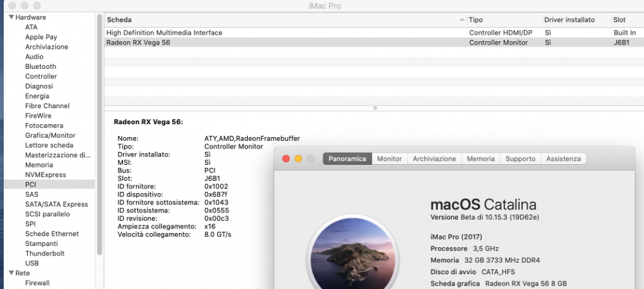Select NVMExpress in the sidebar
Screen dimensions: 644x289
46,175
